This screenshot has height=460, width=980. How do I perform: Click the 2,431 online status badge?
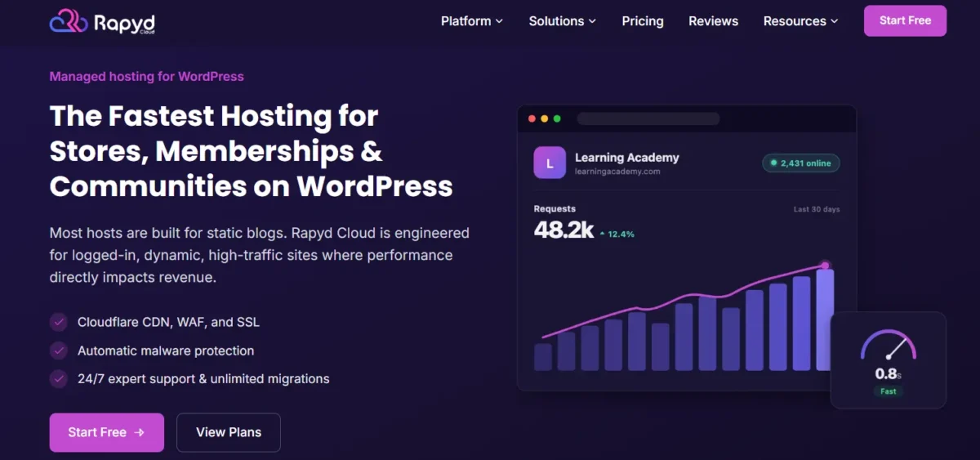[x=801, y=163]
